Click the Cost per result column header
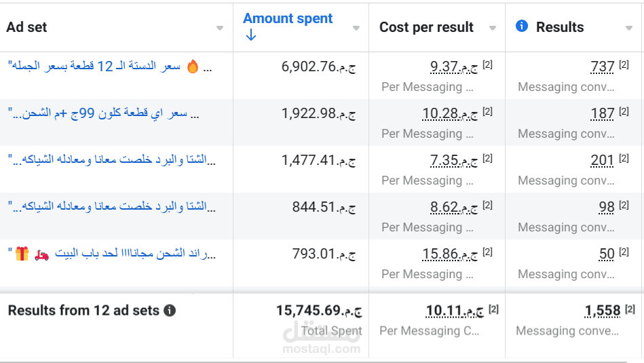The width and height of the screenshot is (644, 363). [426, 27]
